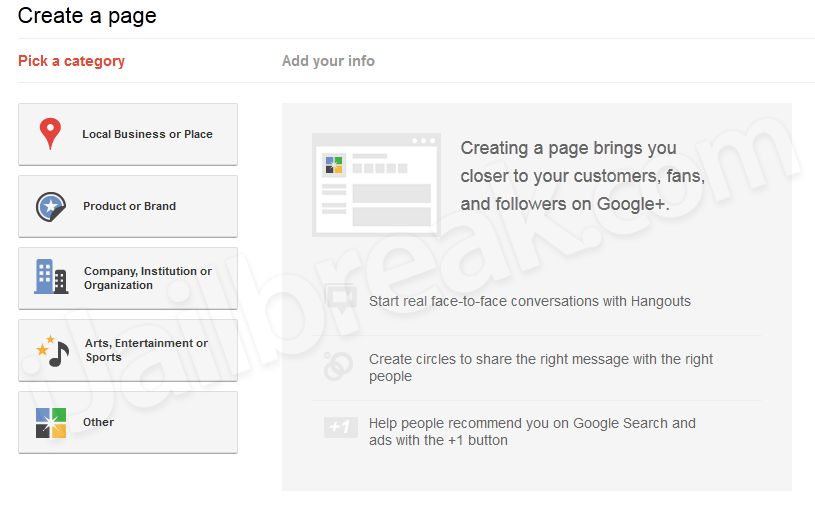Click the Create a page heading
This screenshot has width=815, height=514.
coord(87,16)
